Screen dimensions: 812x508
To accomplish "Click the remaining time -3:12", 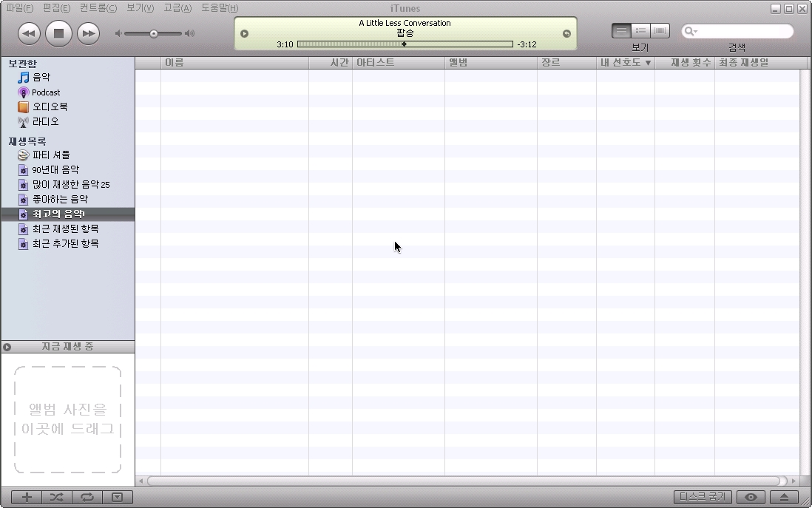I will 527,44.
